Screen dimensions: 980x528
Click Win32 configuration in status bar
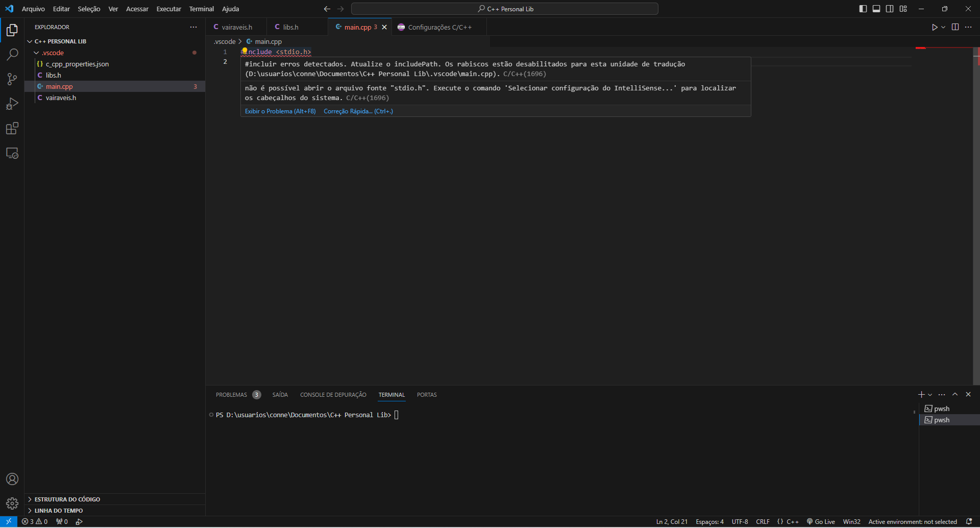851,521
